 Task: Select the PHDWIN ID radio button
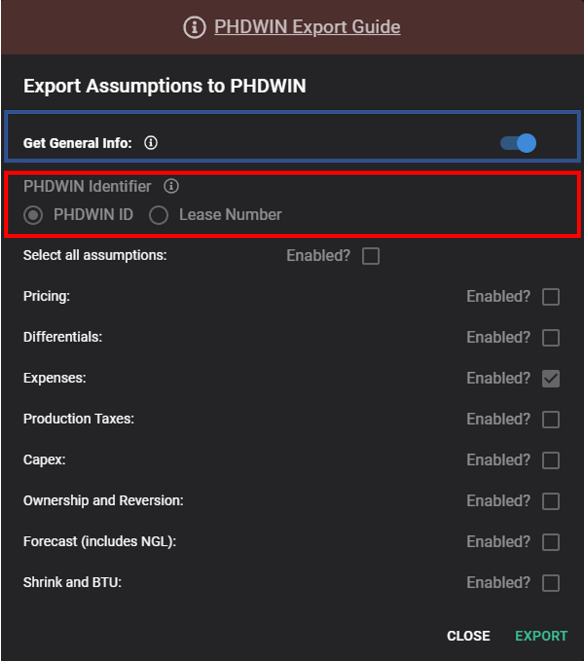coord(33,215)
